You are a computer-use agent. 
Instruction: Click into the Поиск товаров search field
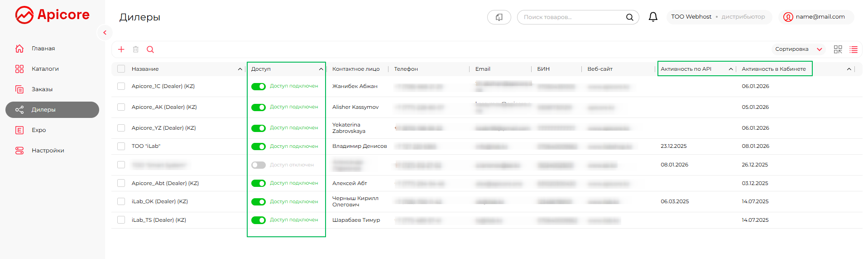pos(571,17)
